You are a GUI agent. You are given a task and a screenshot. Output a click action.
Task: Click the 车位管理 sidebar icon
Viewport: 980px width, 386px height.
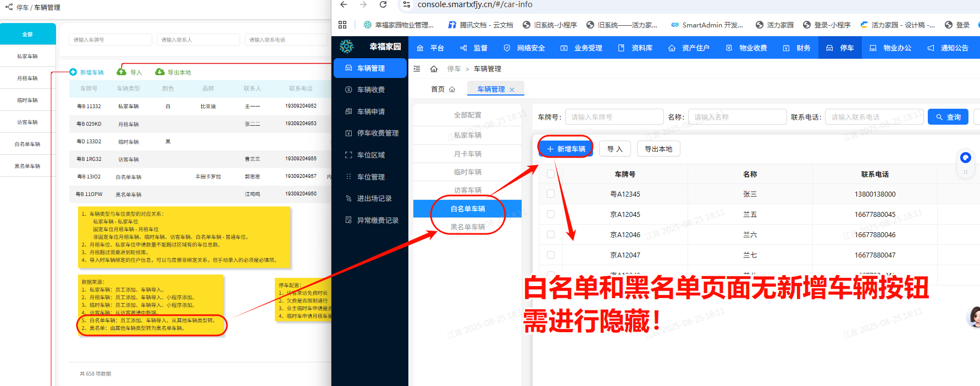click(348, 177)
